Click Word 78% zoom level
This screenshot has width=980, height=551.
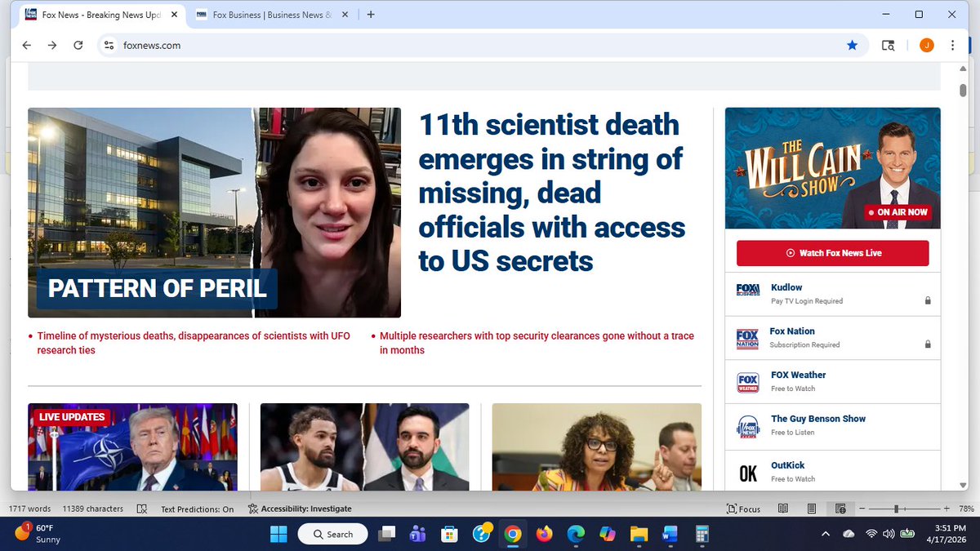[x=966, y=509]
